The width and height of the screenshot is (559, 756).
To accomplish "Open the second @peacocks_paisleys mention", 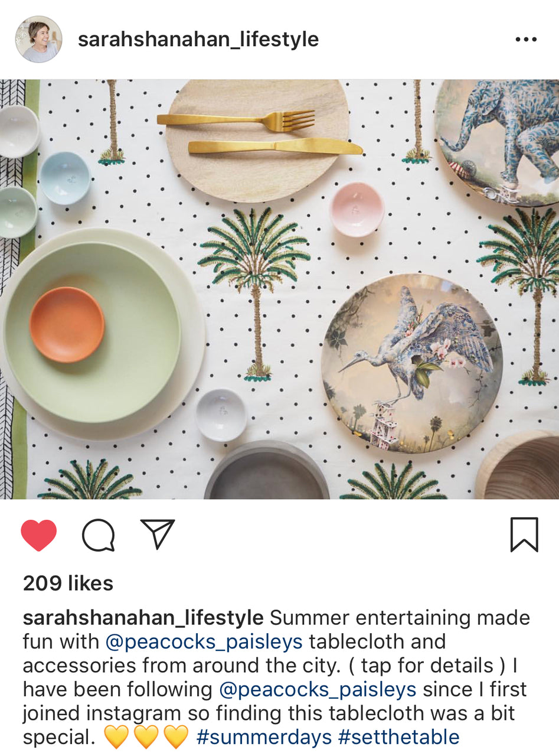I will point(318,689).
